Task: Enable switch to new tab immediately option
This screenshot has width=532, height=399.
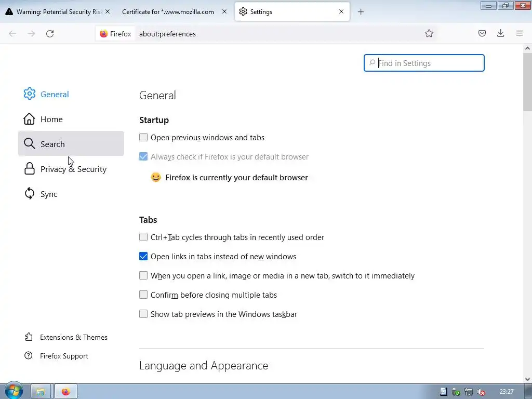Action: [x=143, y=275]
